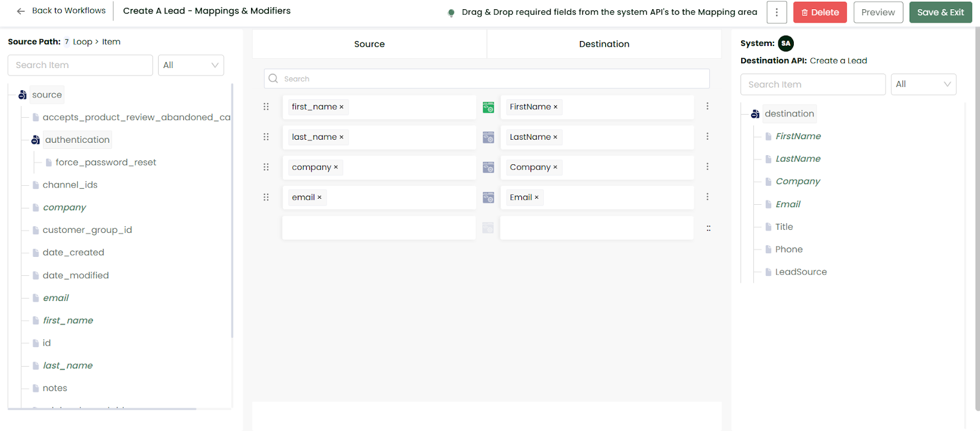Screen dimensions: 980x431
Task: Click the authentication node icon
Action: point(36,140)
